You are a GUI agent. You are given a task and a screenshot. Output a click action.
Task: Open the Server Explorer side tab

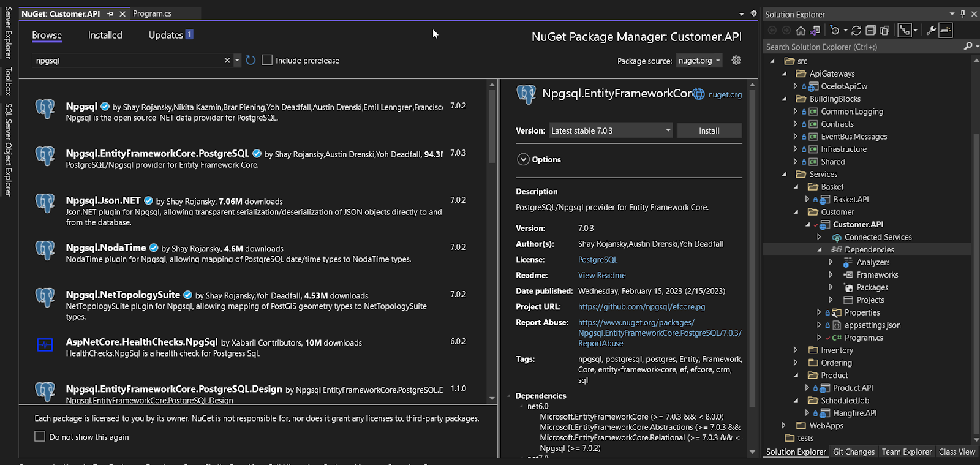[8, 33]
